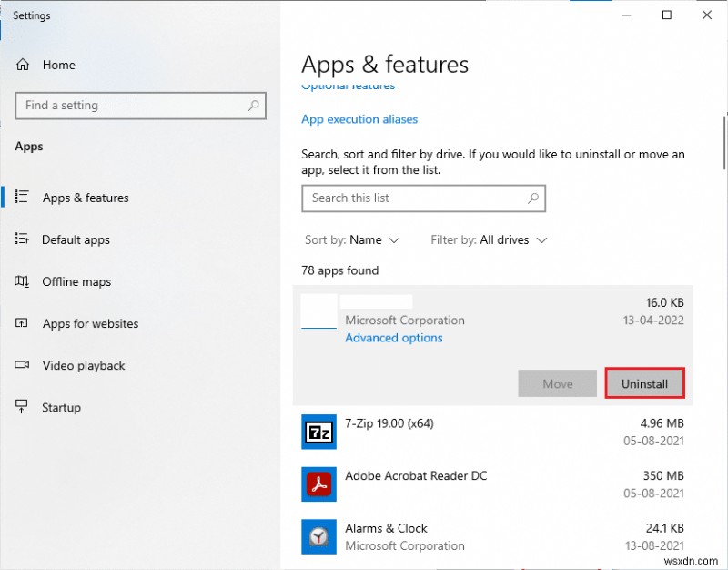Click the Home icon in sidebar

tap(23, 65)
